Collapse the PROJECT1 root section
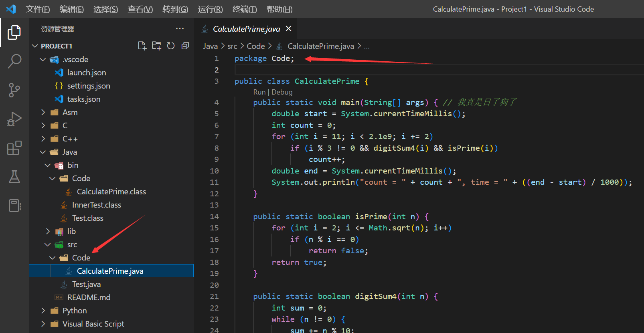 pos(35,46)
